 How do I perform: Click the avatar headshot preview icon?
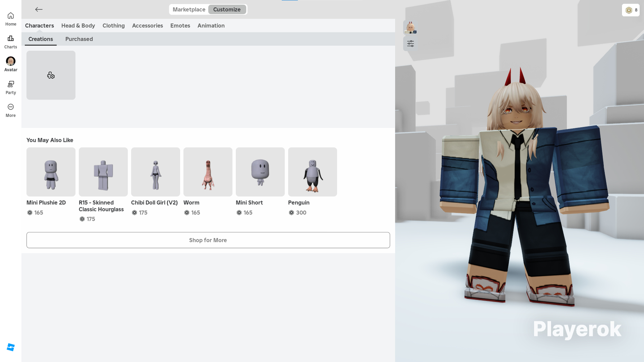(x=410, y=28)
